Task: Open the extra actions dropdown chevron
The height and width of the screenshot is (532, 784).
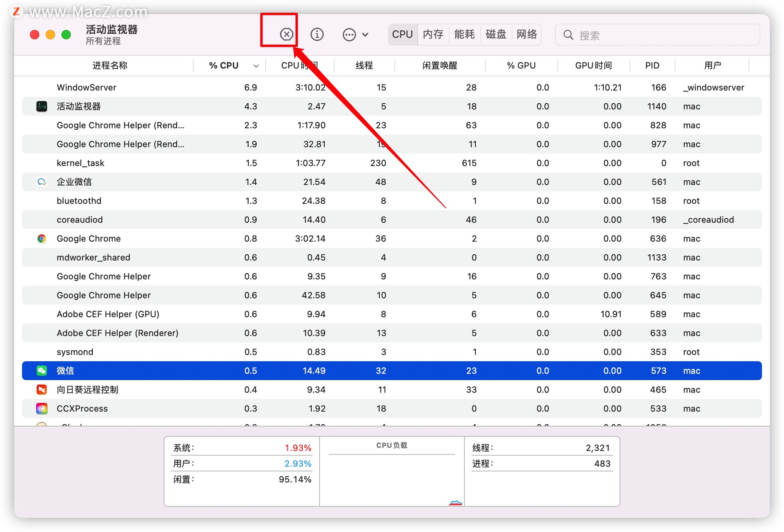Action: pos(365,34)
